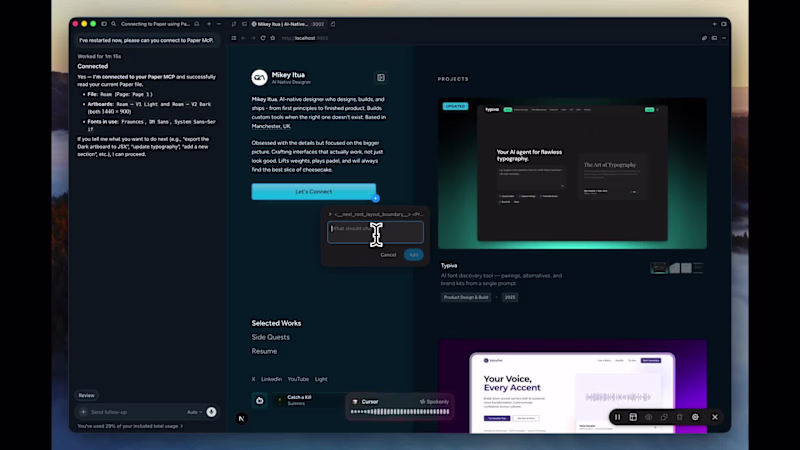
Task: Open the LinkedIn link
Action: tap(271, 379)
